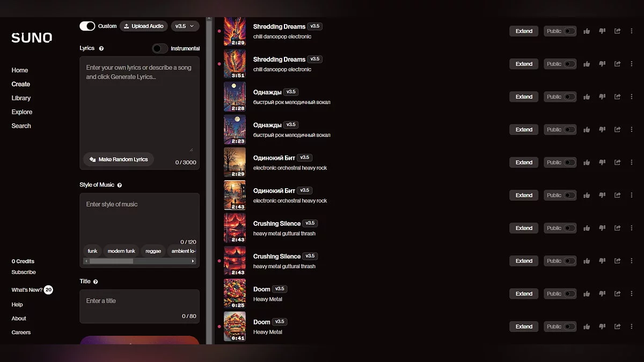Share the Doom 0:25 song
Image resolution: width=644 pixels, height=362 pixels.
click(617, 293)
